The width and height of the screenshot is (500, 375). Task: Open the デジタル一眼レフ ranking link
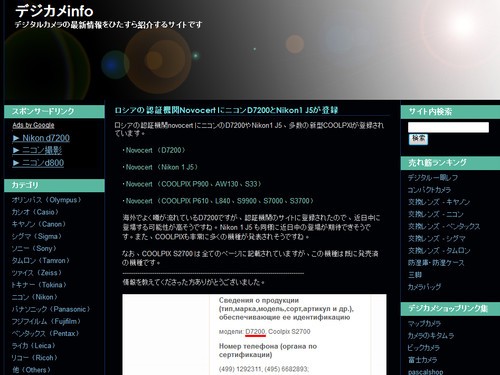433,178
